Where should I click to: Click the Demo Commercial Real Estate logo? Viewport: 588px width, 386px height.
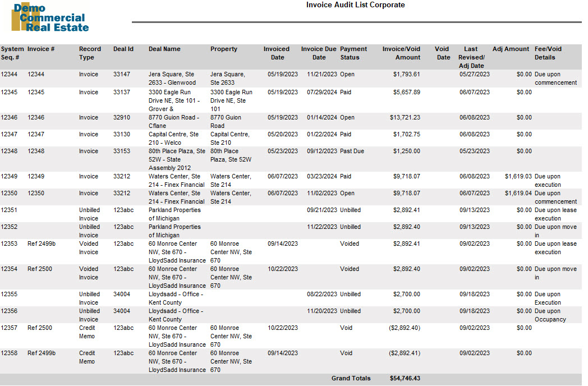(50, 17)
